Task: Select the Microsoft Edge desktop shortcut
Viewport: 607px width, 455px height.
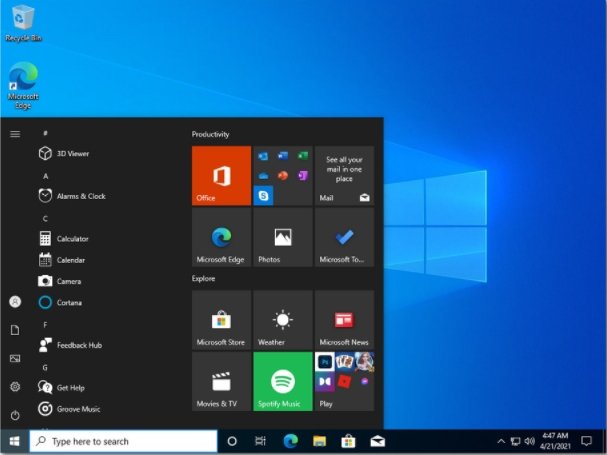Action: (x=23, y=85)
